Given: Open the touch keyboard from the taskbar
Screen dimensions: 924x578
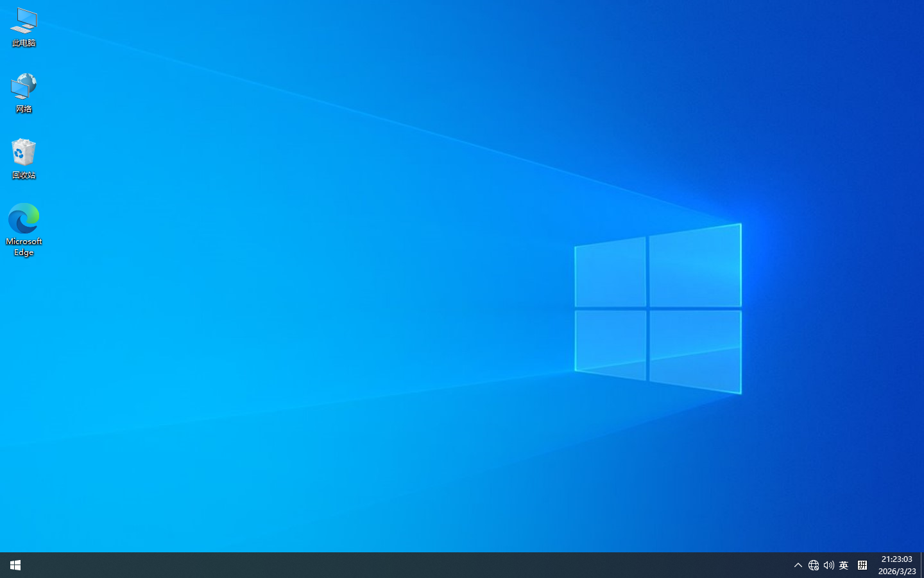Looking at the screenshot, I should coord(862,565).
